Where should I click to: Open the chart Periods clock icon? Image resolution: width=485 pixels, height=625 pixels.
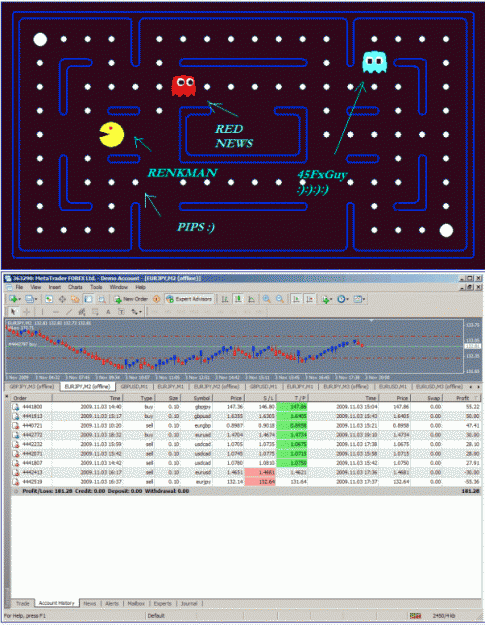[341, 299]
